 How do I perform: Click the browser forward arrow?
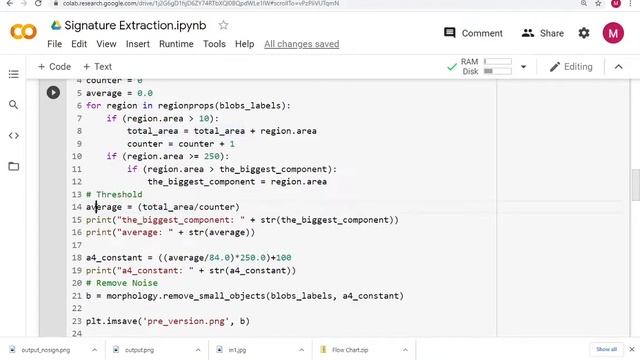tap(24, 3)
